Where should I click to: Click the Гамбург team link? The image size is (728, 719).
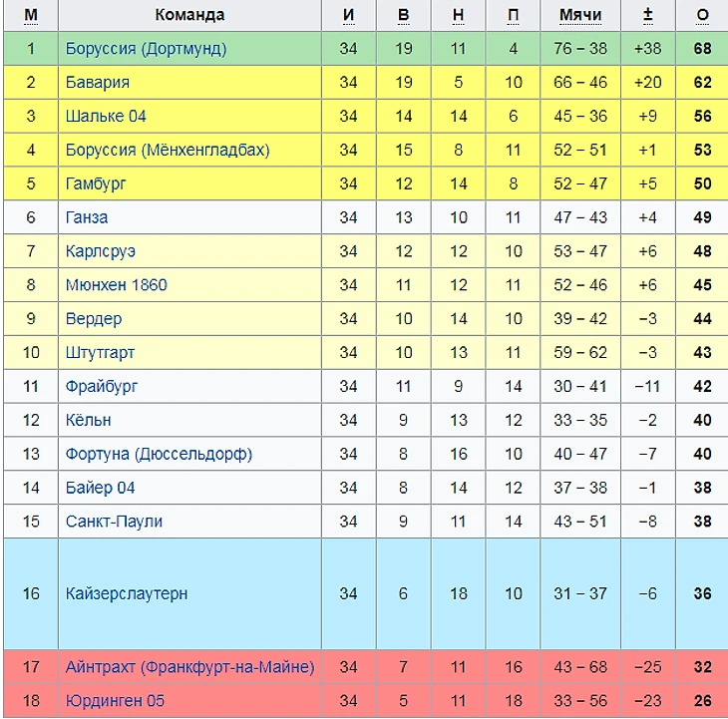click(96, 183)
